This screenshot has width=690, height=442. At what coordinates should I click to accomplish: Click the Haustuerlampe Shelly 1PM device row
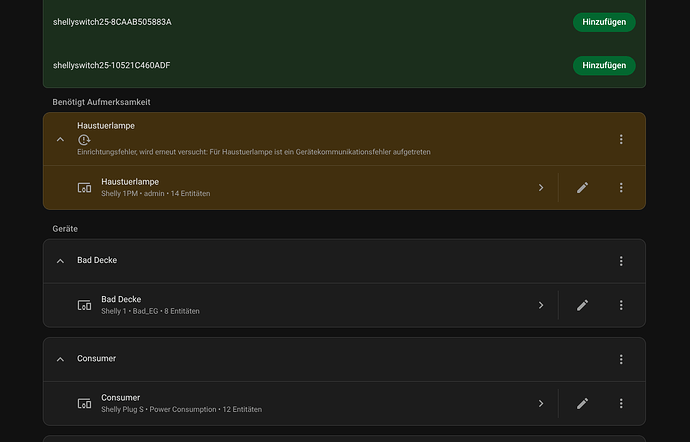(x=300, y=187)
